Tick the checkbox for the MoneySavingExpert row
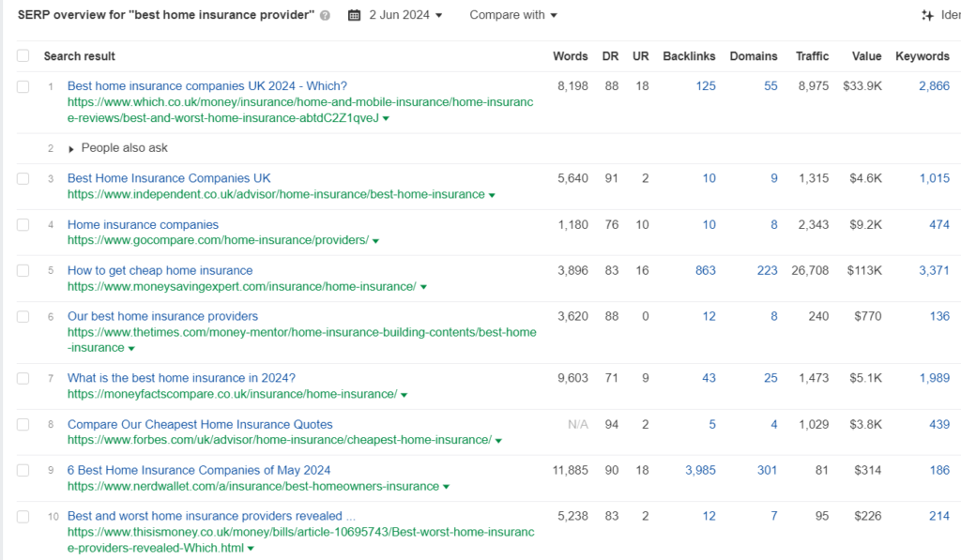The height and width of the screenshot is (560, 961). point(23,270)
